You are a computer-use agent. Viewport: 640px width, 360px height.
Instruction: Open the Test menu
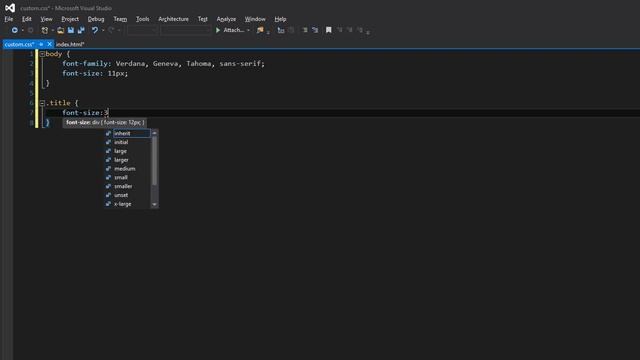[x=202, y=19]
